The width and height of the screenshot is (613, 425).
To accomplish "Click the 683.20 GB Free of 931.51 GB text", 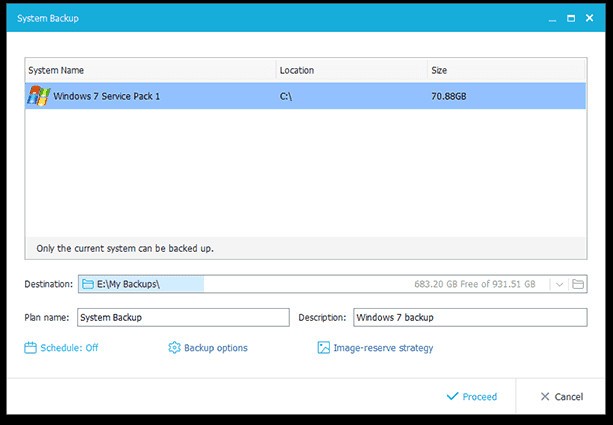I will [475, 284].
